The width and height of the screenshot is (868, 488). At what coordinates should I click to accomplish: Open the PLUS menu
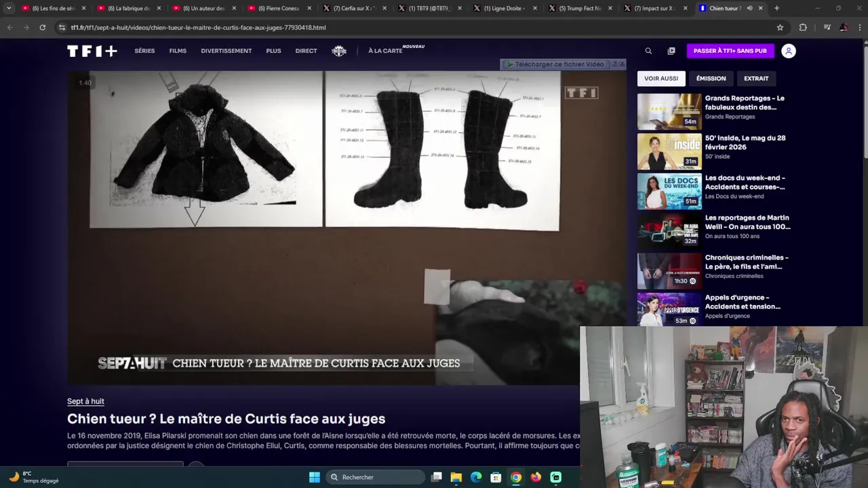(x=273, y=51)
